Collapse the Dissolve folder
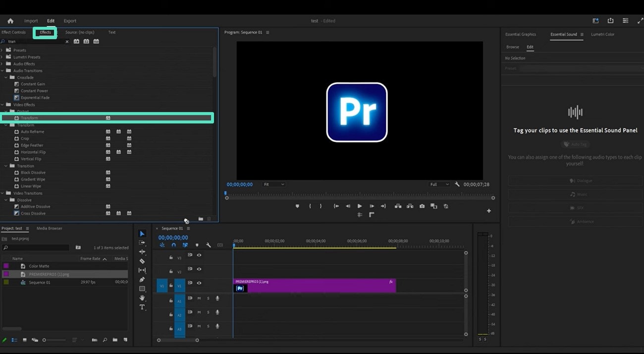Screen dimensions: 644x354 pyautogui.click(x=6, y=200)
